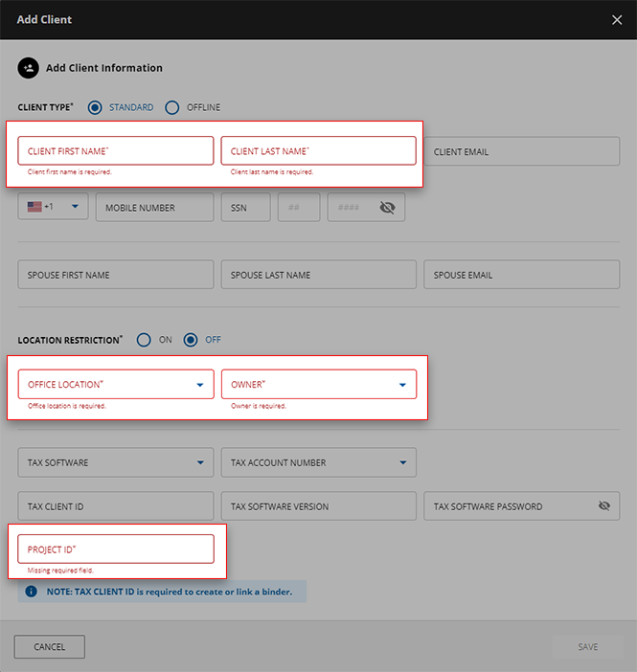Click the US flag country icon
The width and height of the screenshot is (637, 672).
(34, 207)
